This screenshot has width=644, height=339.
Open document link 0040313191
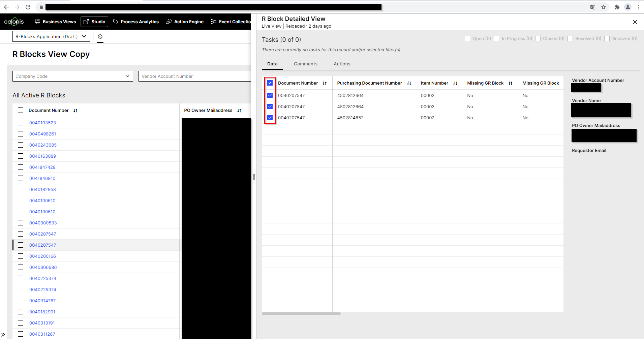[x=42, y=323]
